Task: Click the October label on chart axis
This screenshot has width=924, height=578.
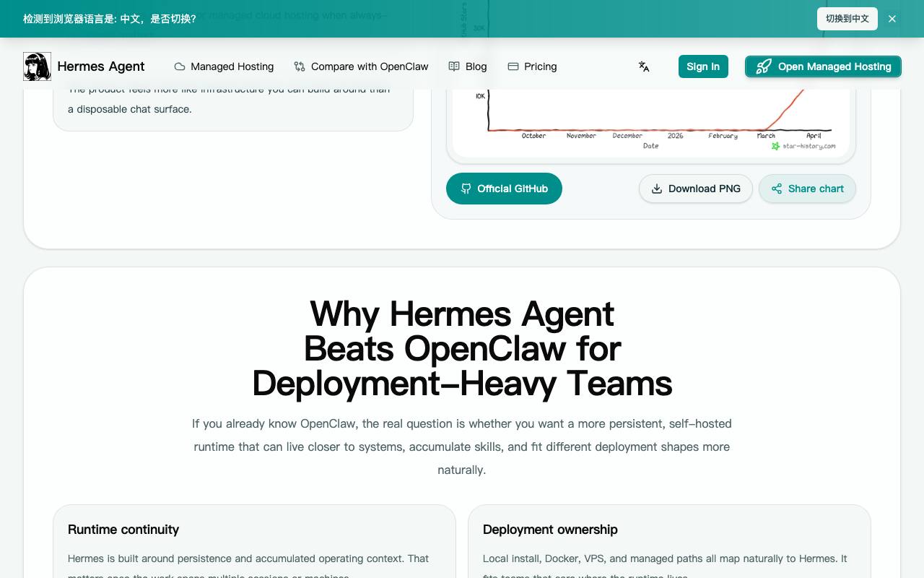Action: coord(533,136)
